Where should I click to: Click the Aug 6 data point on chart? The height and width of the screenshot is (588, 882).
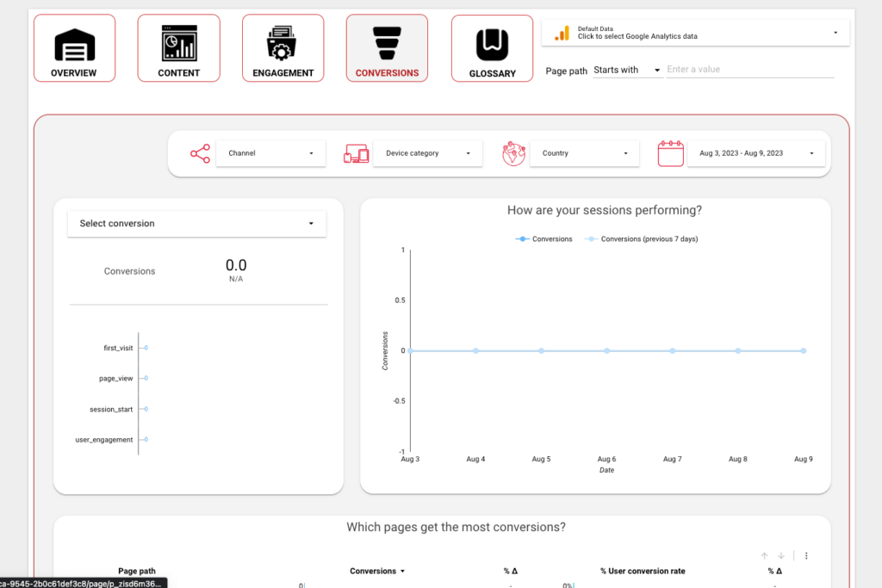pyautogui.click(x=607, y=350)
